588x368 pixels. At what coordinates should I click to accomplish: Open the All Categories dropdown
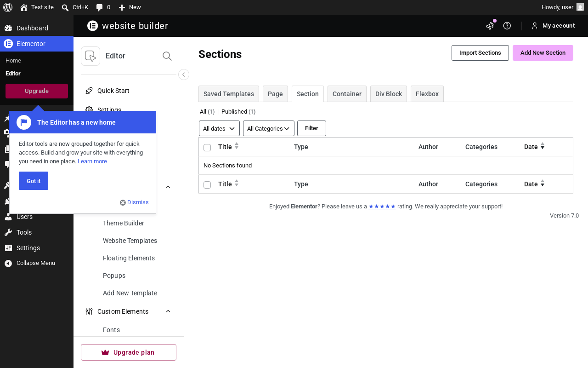[x=269, y=128]
